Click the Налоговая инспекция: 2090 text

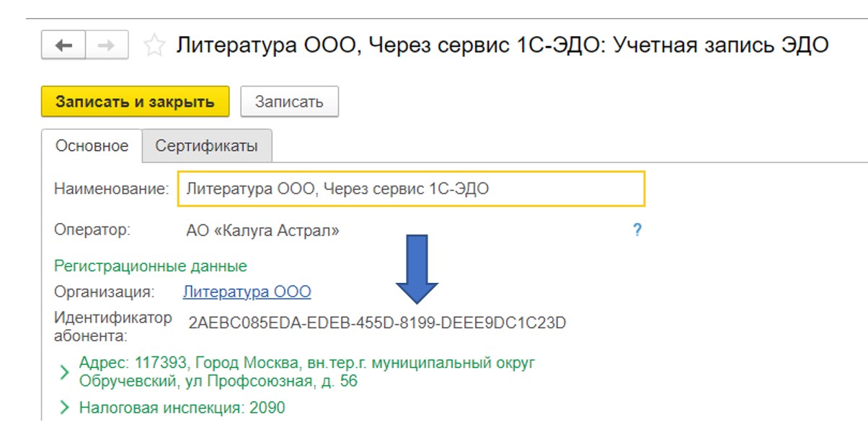pos(182,408)
